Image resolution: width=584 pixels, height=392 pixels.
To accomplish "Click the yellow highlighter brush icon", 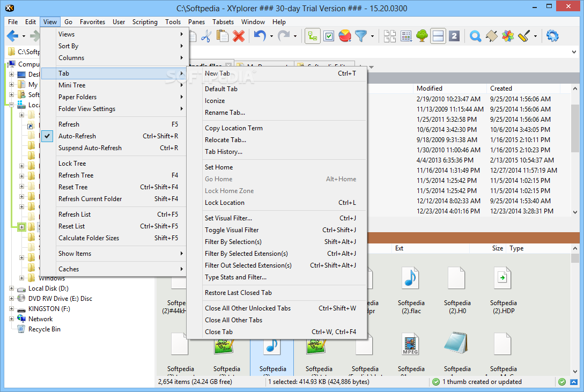I will pyautogui.click(x=523, y=36).
